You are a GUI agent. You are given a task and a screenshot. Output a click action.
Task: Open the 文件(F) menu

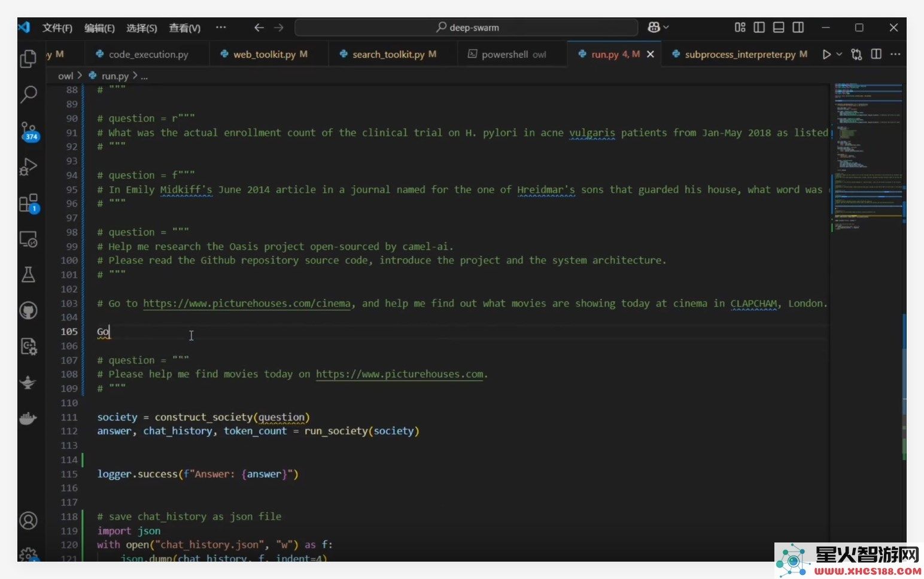[57, 28]
